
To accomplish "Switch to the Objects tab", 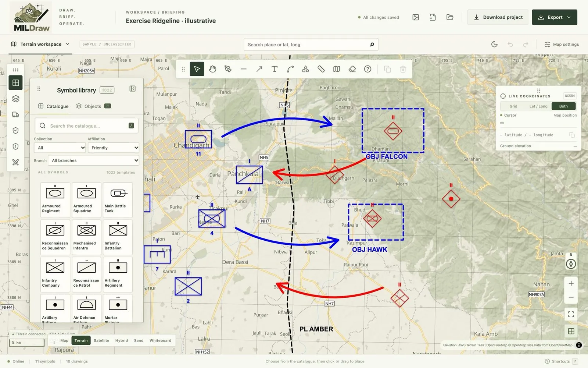I will (93, 106).
